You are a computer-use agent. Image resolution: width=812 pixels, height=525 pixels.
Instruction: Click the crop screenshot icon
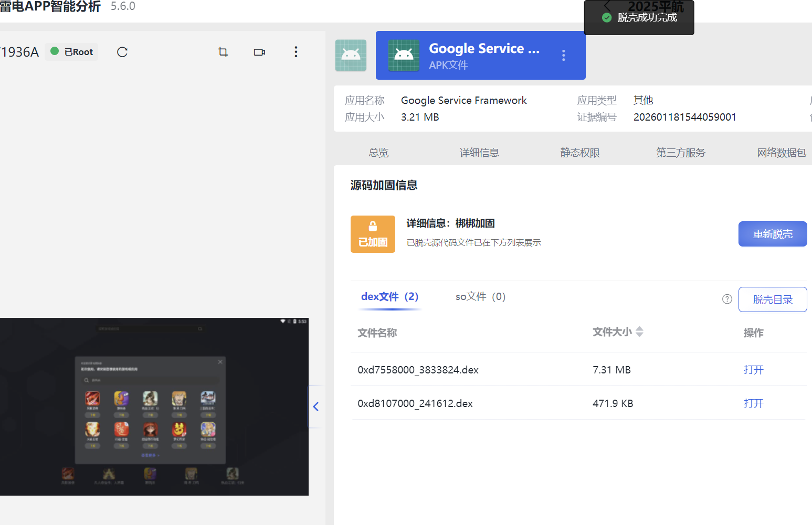click(223, 52)
